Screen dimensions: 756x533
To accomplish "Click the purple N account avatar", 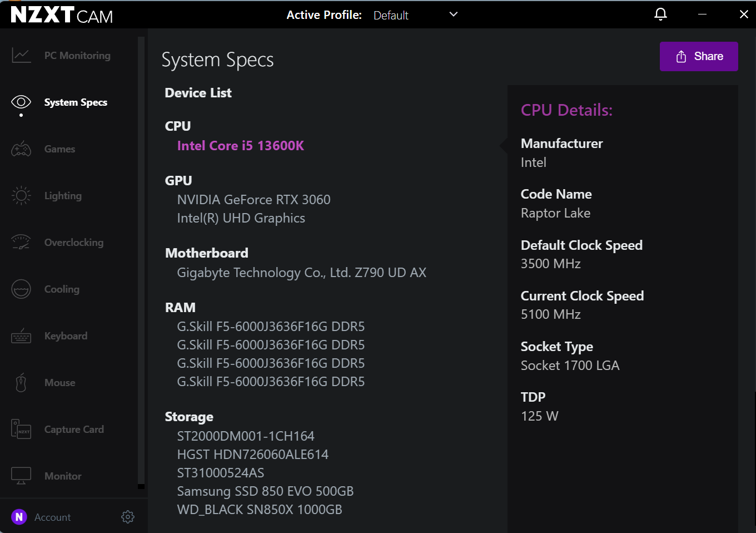I will click(x=19, y=517).
